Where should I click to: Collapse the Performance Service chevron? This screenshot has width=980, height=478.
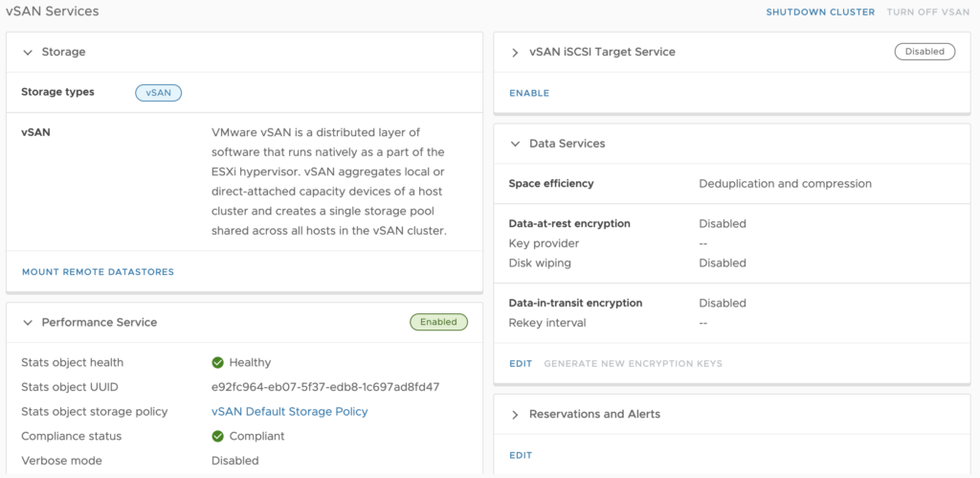28,323
